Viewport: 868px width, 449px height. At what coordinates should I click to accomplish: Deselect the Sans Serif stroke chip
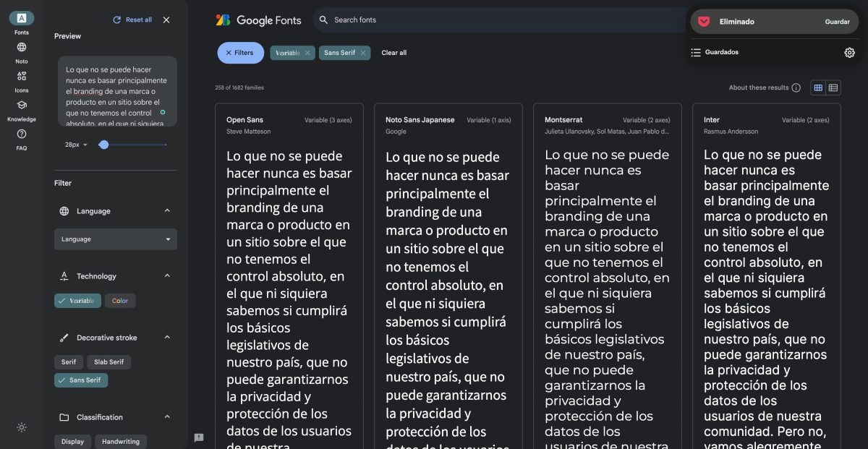(x=81, y=380)
